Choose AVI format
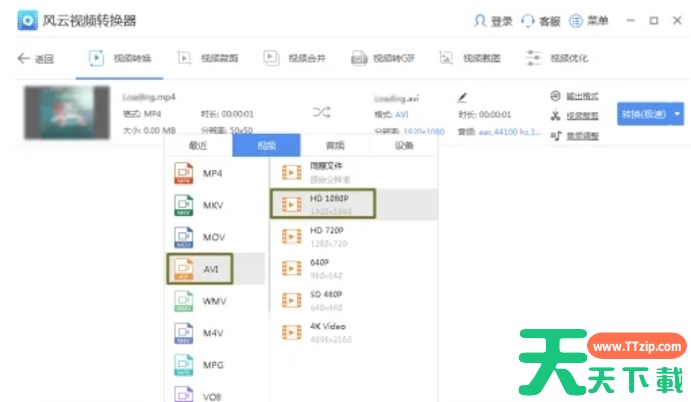Screen dimensions: 691x402 [215, 269]
